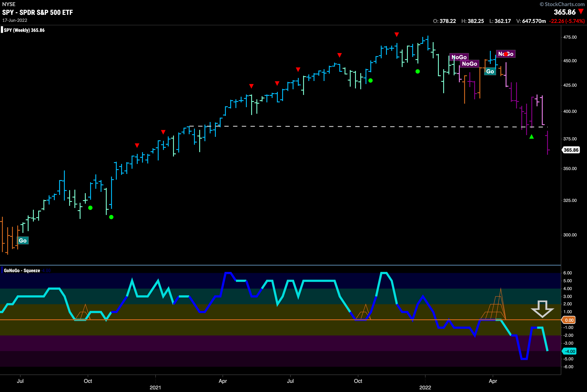Click the orange squeeze grid near October 2021
Image resolution: width=587 pixels, height=392 pixels.
364,312
